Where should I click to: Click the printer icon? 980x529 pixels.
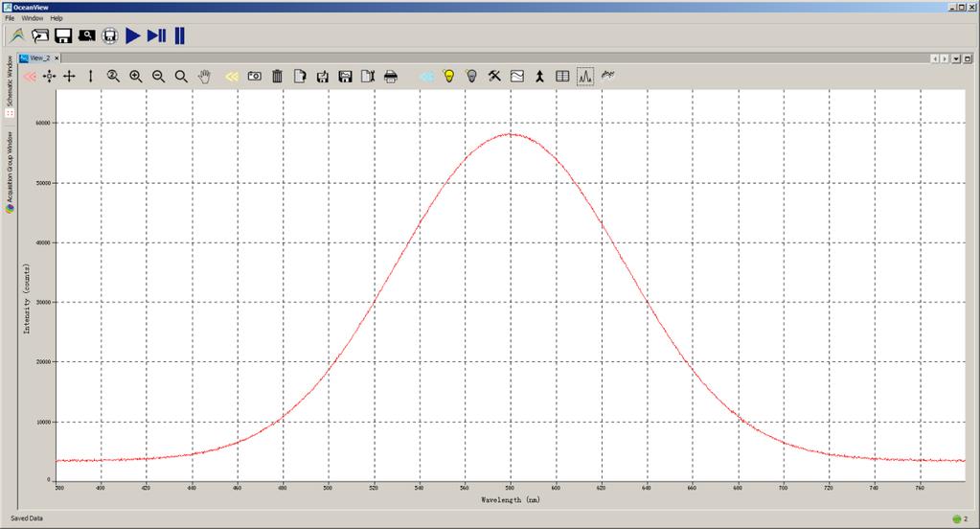click(391, 77)
